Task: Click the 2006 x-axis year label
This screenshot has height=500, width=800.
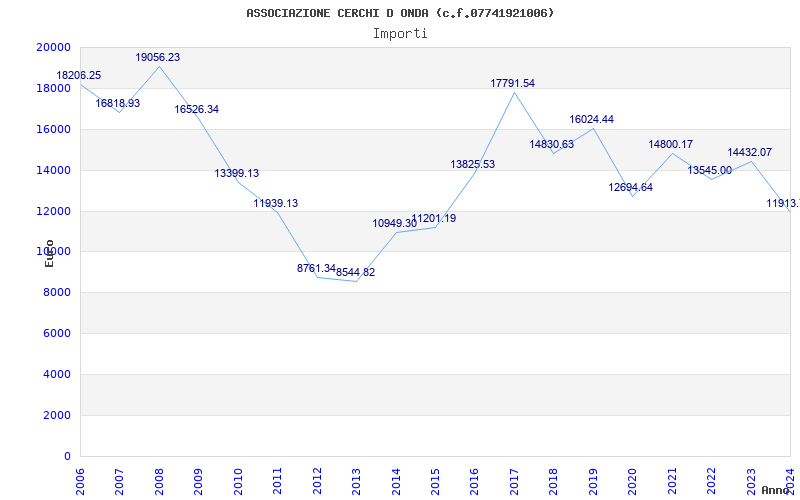Action: click(80, 481)
